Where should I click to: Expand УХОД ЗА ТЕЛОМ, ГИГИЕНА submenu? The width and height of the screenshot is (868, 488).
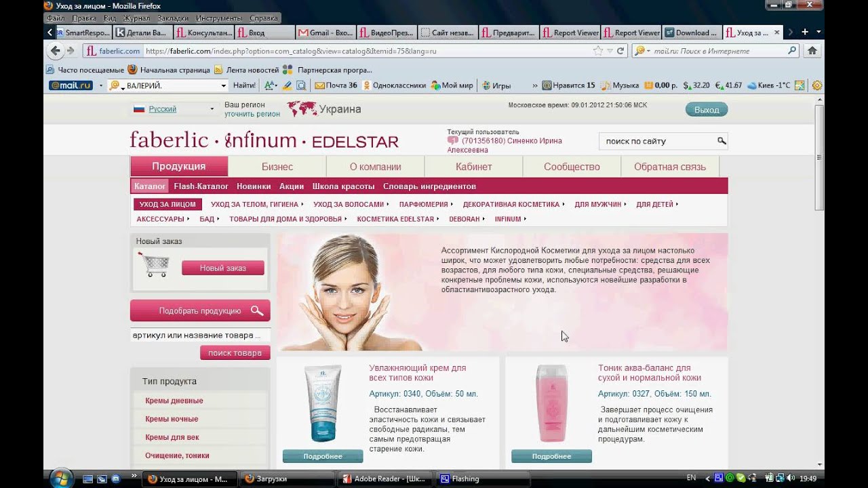pyautogui.click(x=257, y=204)
